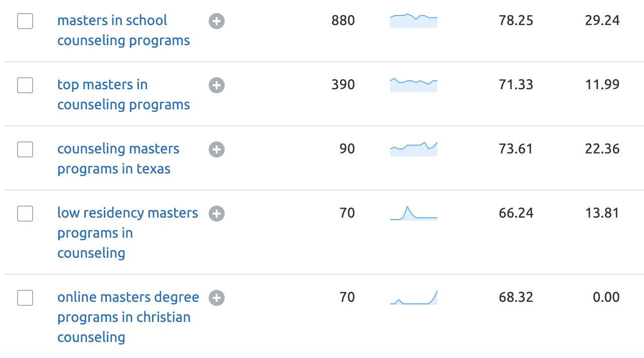This screenshot has width=644, height=358.
Task: Enable checkbox for 'low residency masters programs in counseling'
Action: 25,214
